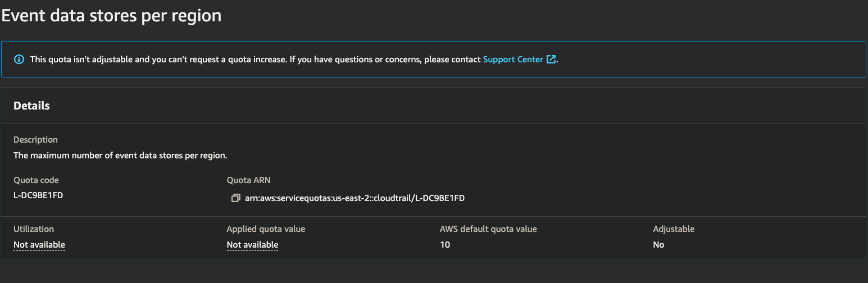The width and height of the screenshot is (868, 283).
Task: Click the "Quota ARN" label
Action: [249, 180]
